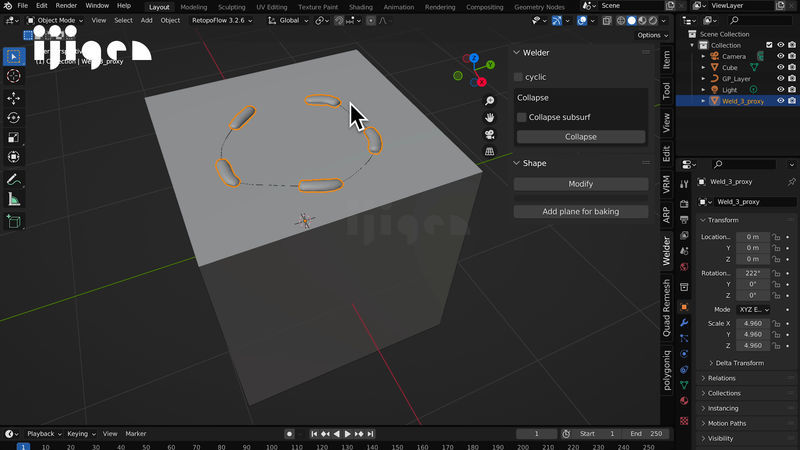Disable Cube in renders camera icon
Screen dimensions: 800x450
(792, 67)
